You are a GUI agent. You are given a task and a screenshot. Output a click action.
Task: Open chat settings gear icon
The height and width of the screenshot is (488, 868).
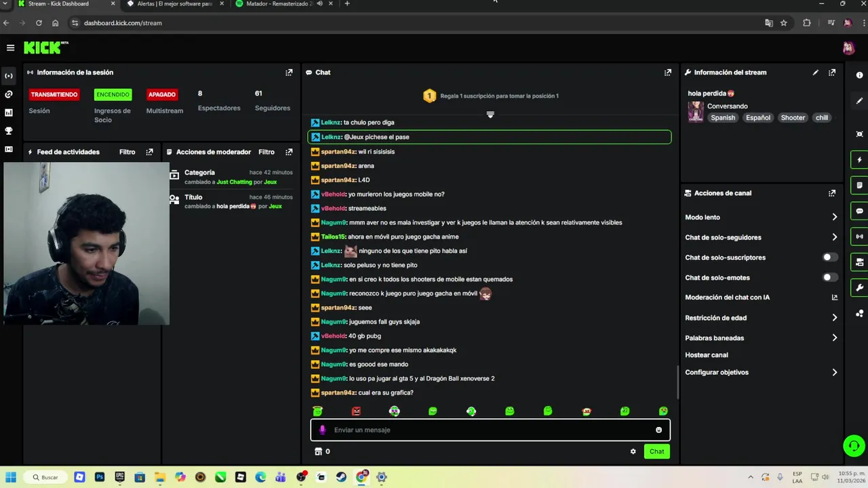point(633,451)
